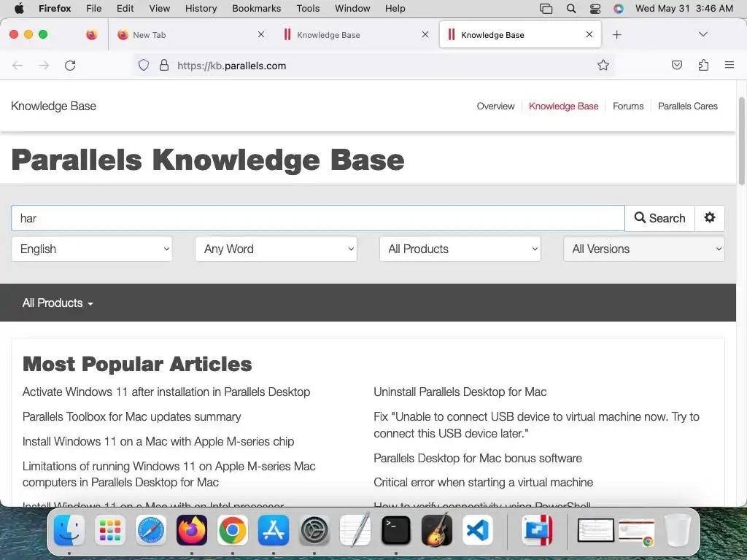Show site security padlock info
Viewport: 747px width, 560px height.
[164, 65]
